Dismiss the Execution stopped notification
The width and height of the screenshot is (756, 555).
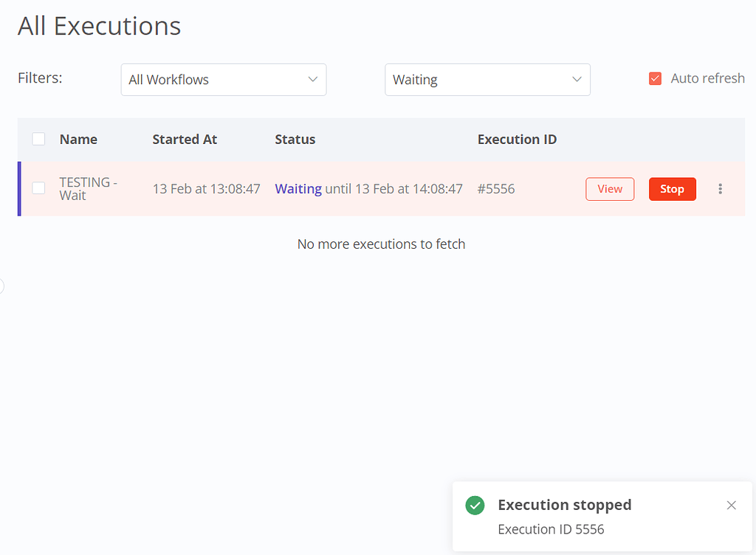[x=732, y=505]
